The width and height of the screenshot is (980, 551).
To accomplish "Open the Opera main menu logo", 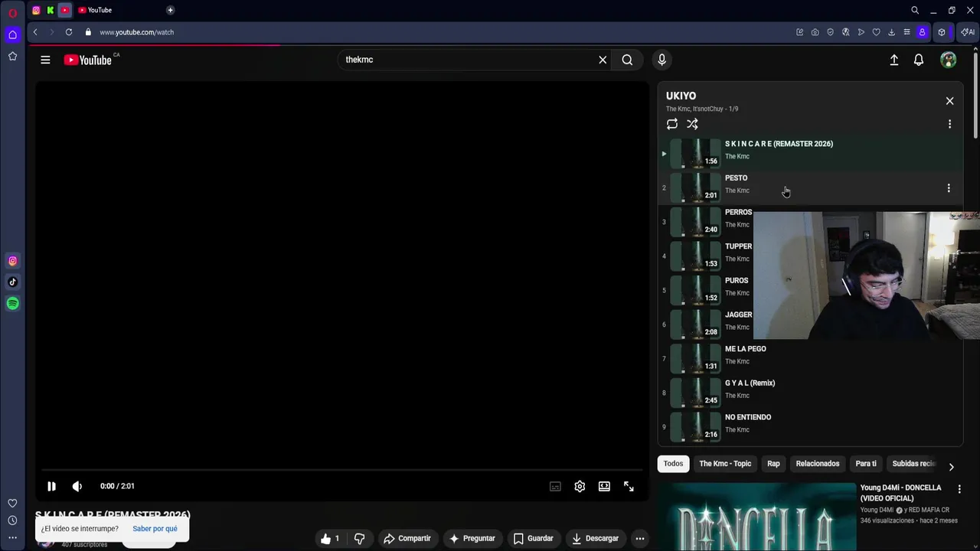I will tap(12, 13).
